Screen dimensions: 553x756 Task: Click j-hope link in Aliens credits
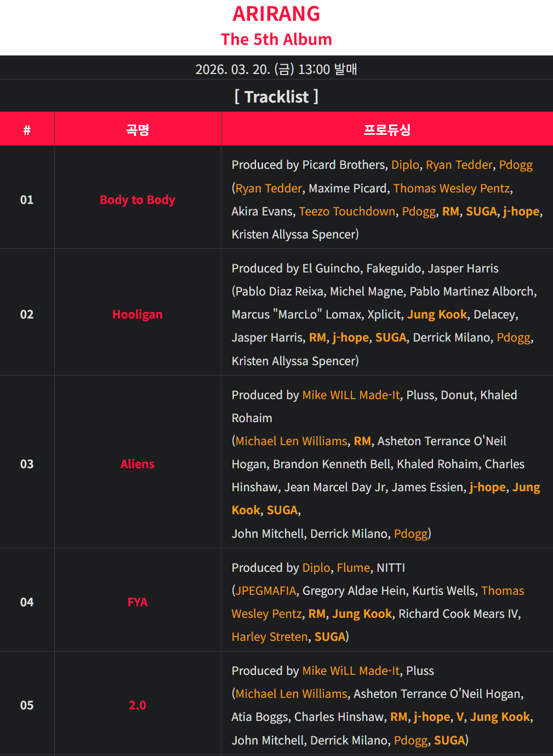[x=488, y=487]
